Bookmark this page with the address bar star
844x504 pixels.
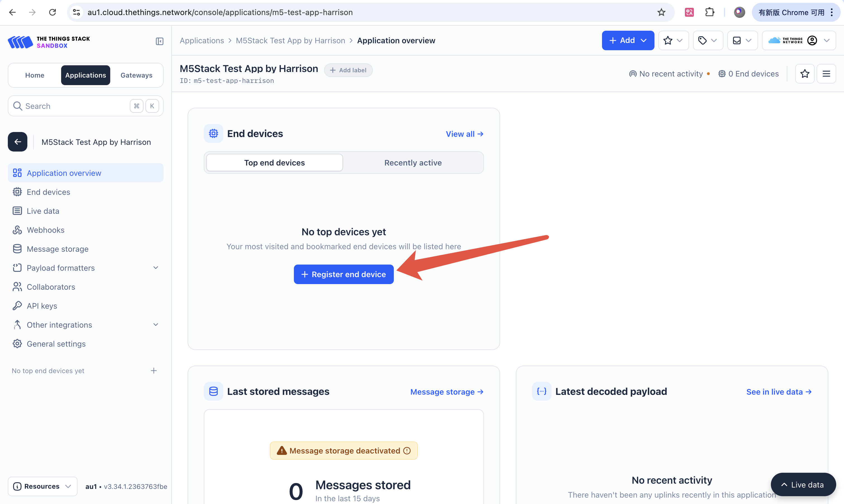click(661, 13)
